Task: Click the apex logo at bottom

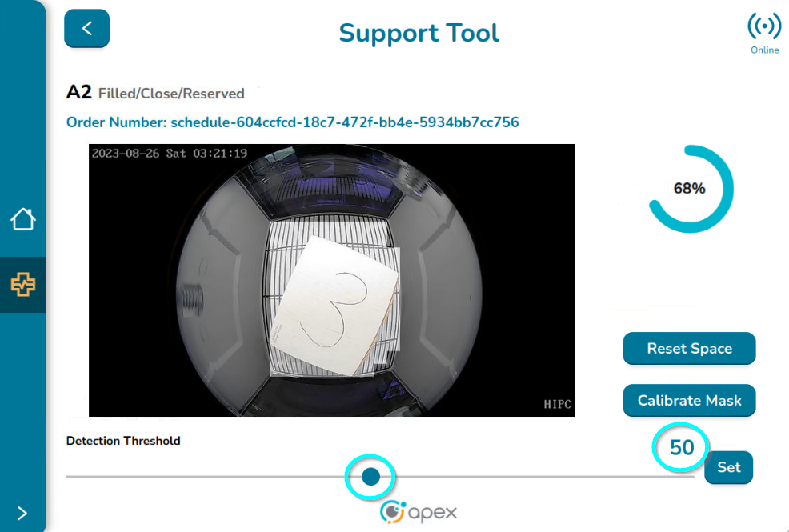Action: pyautogui.click(x=419, y=511)
